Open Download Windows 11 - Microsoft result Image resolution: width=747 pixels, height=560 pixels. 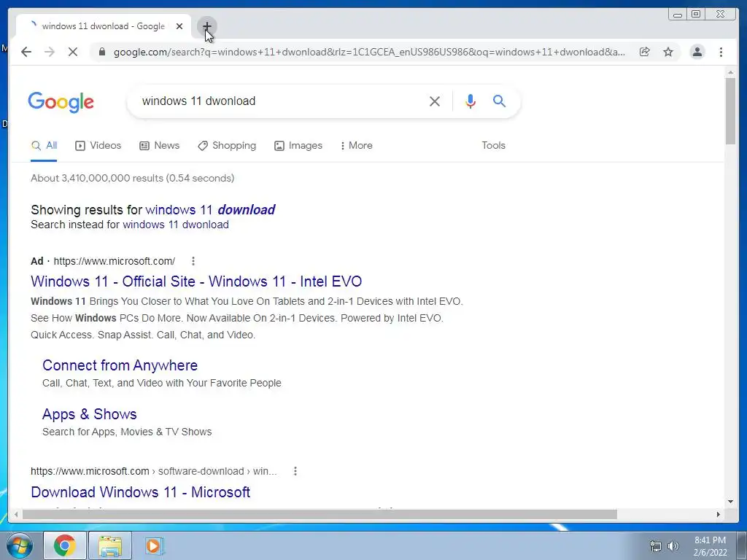[x=141, y=492]
